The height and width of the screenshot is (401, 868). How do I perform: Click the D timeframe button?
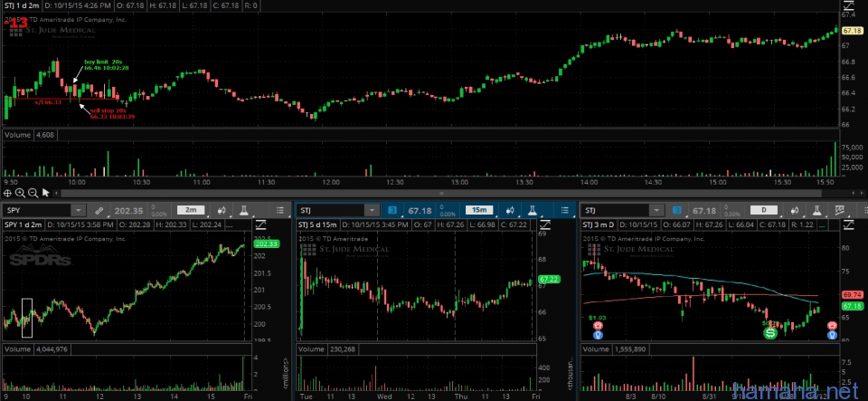pos(766,210)
